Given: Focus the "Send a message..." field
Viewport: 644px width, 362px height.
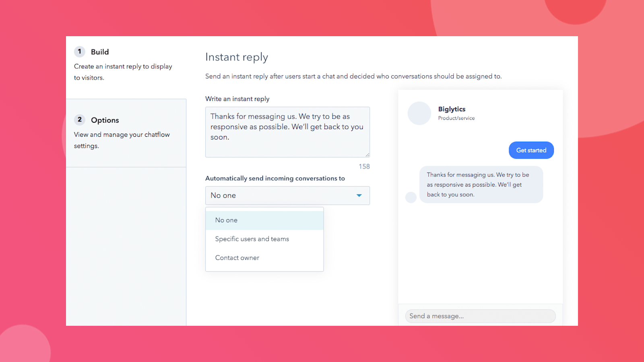Looking at the screenshot, I should (x=480, y=316).
